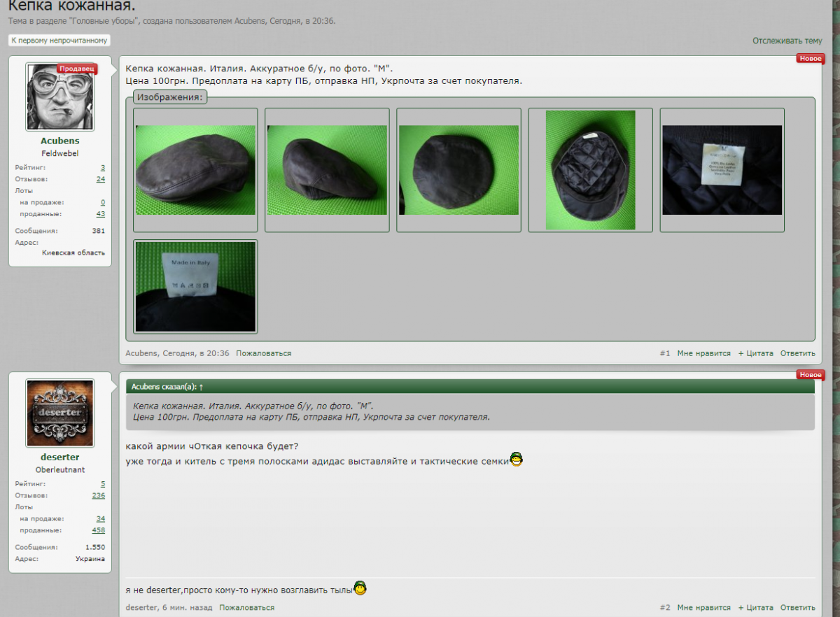Click the helmet smiley after 'семки'
Image resolution: width=840 pixels, height=617 pixels.
[x=517, y=460]
